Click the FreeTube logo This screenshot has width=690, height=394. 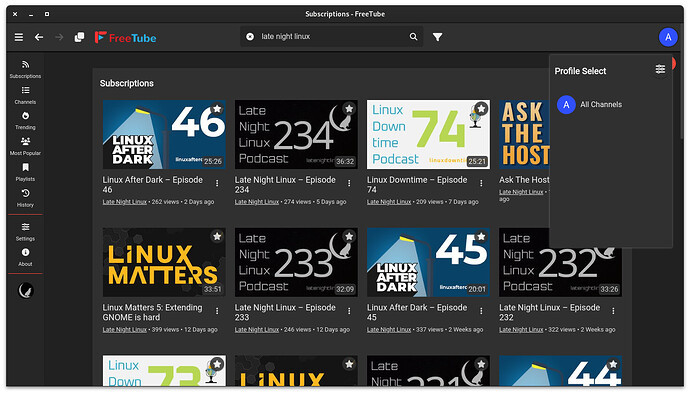point(125,38)
